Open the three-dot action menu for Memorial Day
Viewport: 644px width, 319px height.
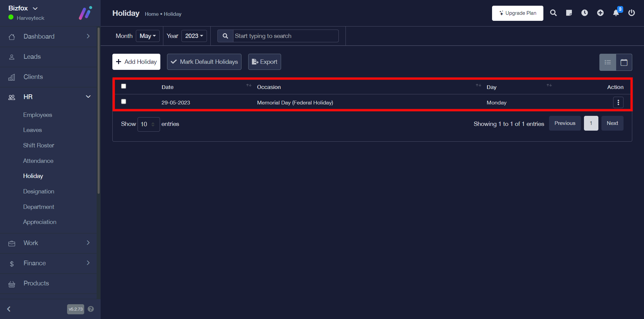point(618,102)
